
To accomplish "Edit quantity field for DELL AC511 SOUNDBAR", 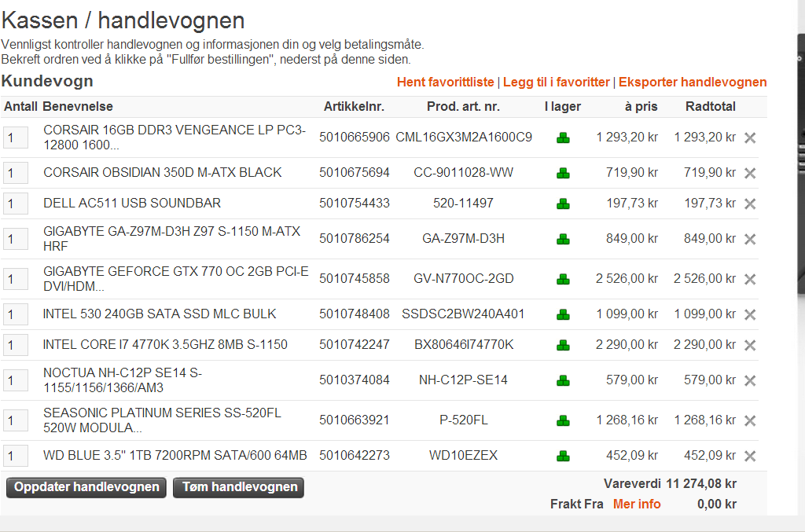I will tap(16, 204).
